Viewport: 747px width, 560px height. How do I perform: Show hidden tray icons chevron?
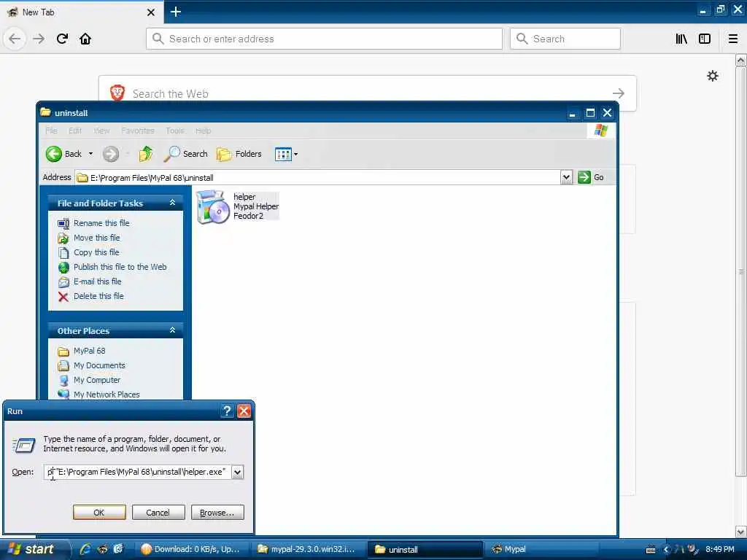pos(666,550)
